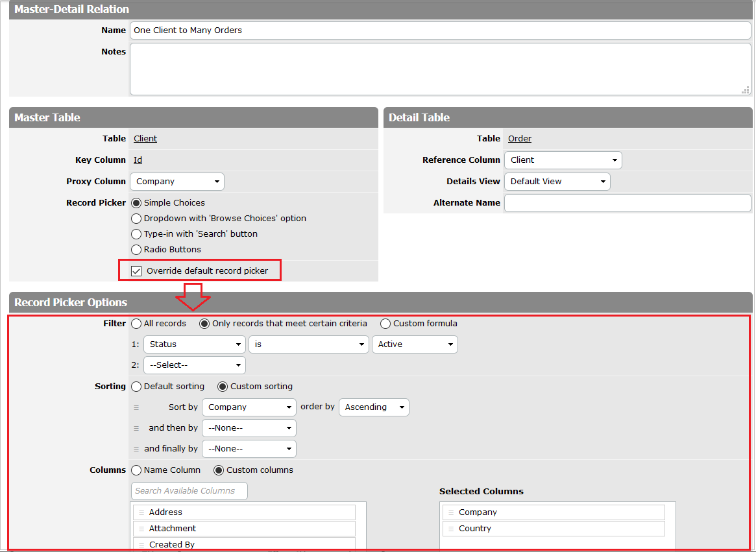
Task: Open the Id key column link
Action: pos(138,160)
